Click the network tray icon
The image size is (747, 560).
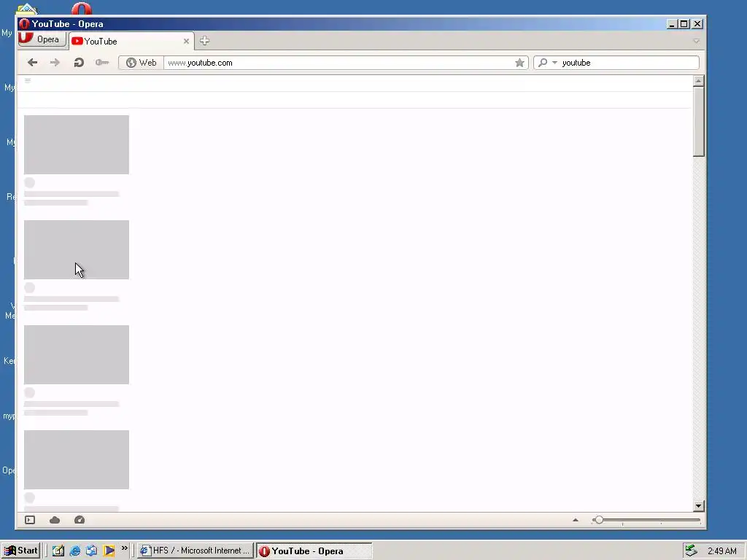692,551
